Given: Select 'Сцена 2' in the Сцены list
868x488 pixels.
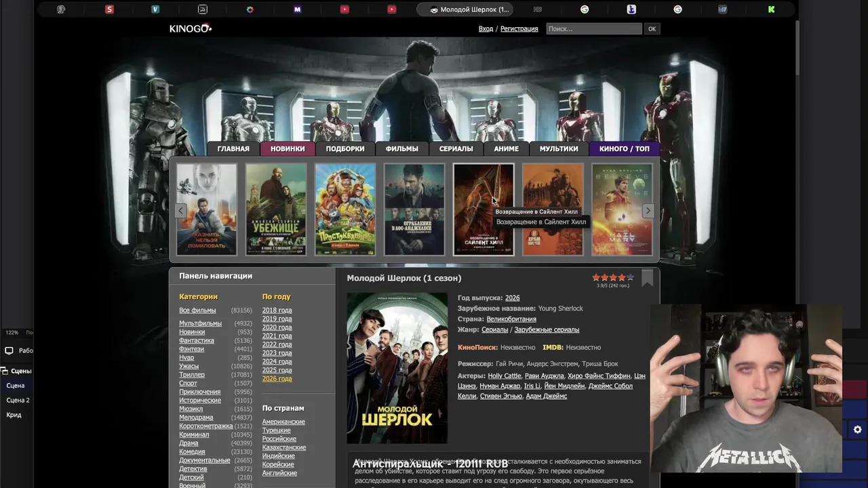Looking at the screenshot, I should [x=18, y=400].
